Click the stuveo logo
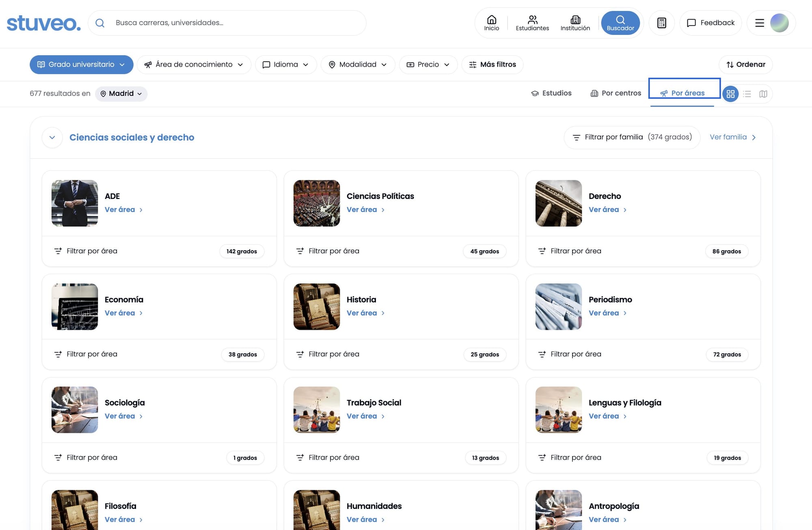 [44, 23]
